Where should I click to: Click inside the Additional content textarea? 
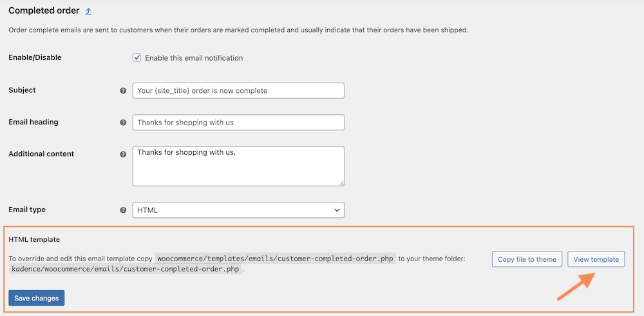[x=238, y=166]
